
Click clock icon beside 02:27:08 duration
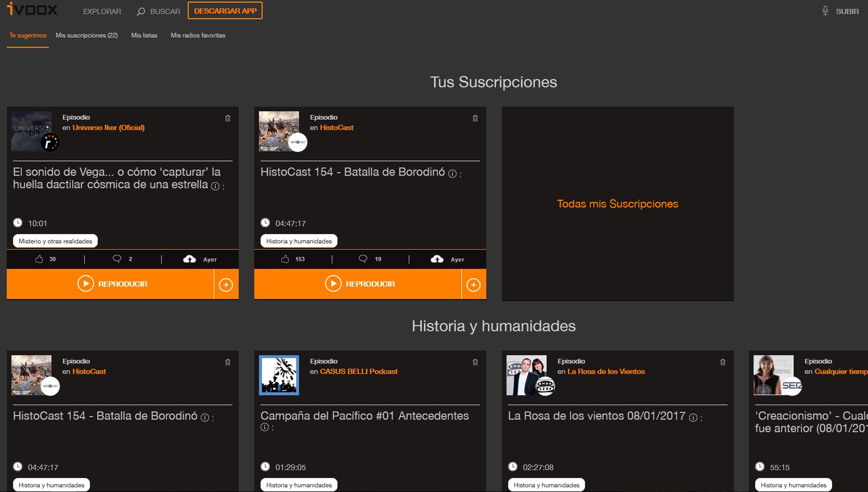click(513, 467)
